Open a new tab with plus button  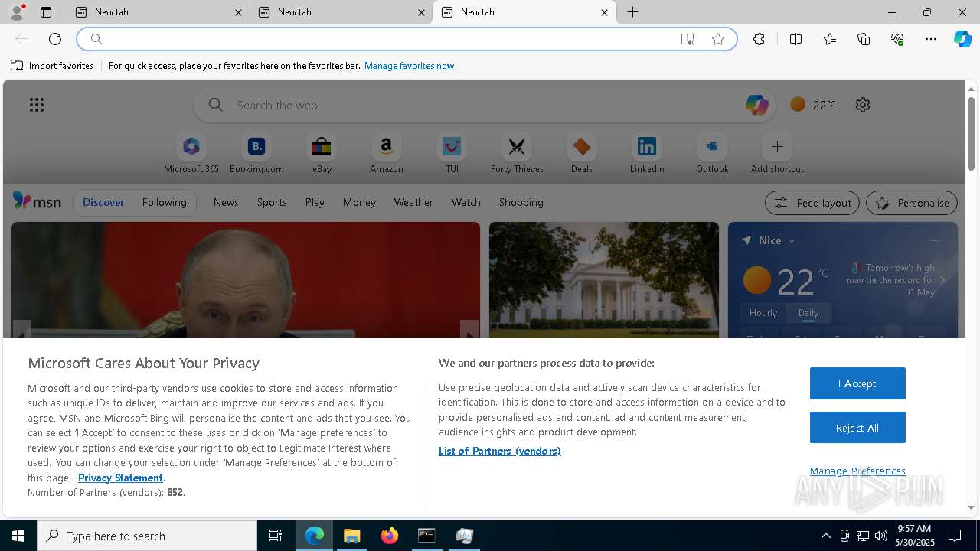(633, 12)
